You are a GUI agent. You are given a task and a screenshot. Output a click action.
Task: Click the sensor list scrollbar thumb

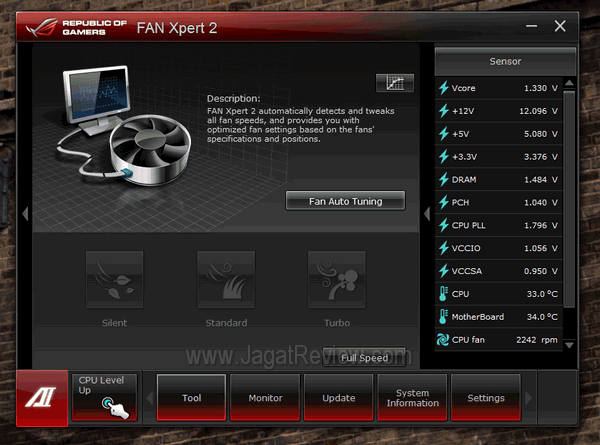click(x=569, y=199)
